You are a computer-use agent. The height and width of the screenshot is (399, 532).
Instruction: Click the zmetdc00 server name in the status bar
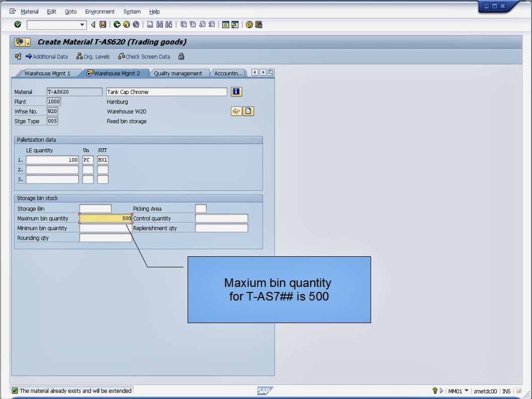point(485,391)
